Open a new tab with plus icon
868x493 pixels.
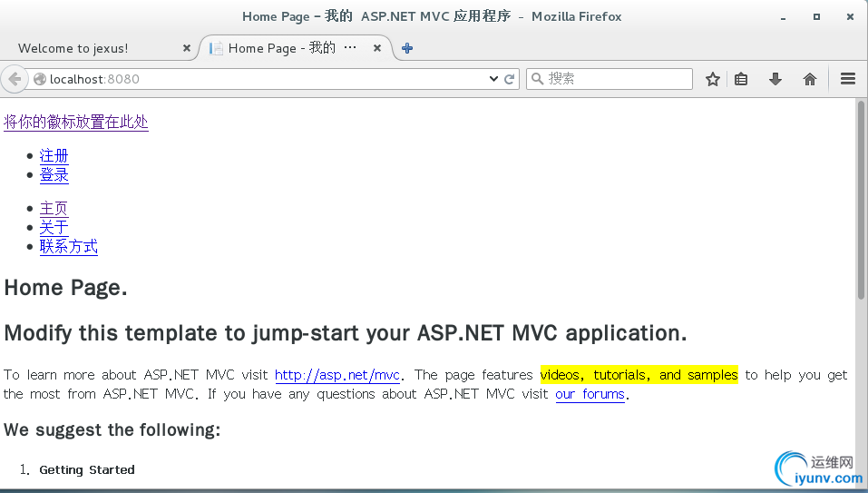click(x=407, y=48)
